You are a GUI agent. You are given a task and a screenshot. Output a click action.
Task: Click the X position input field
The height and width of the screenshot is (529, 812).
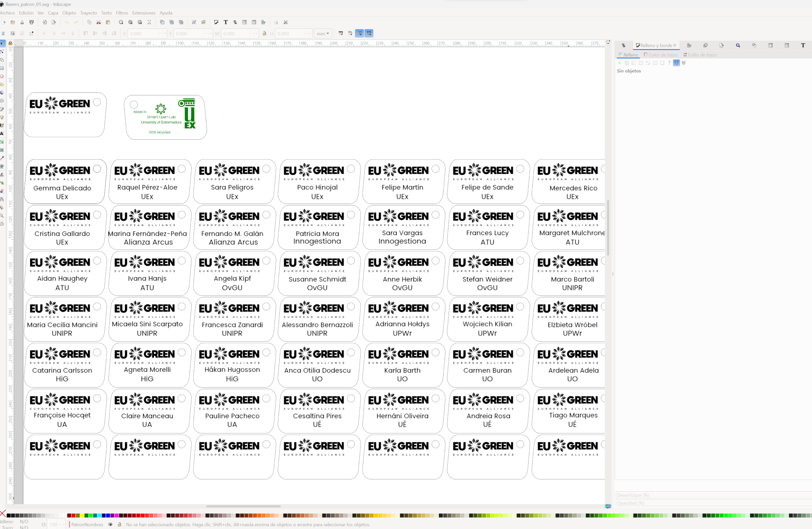pyautogui.click(x=143, y=34)
